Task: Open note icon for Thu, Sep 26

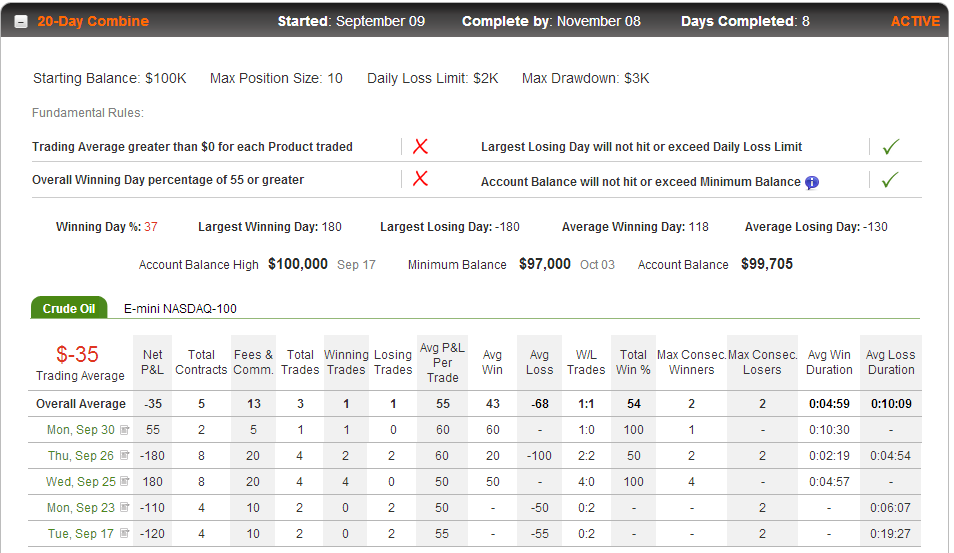Action: coord(125,456)
